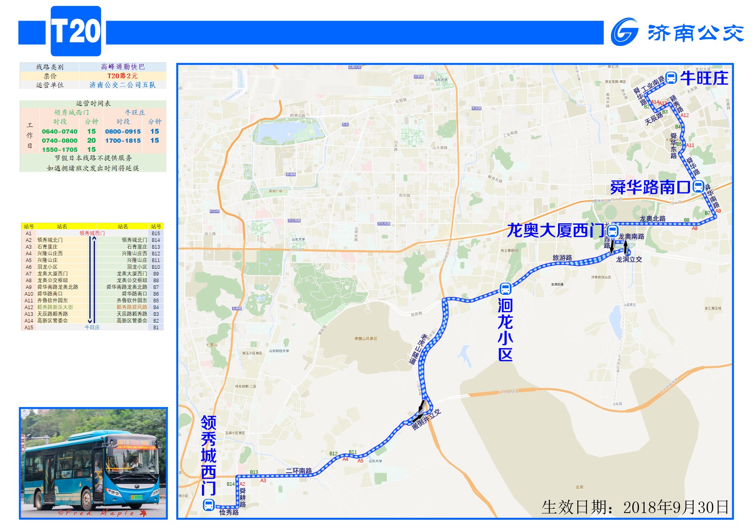
Task: Click the 领秀城西门 terminal bus stop icon
Action: tap(209, 505)
